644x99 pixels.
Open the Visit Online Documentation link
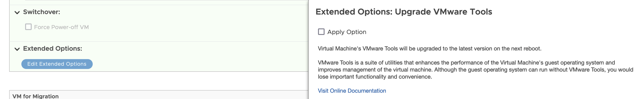click(352, 91)
